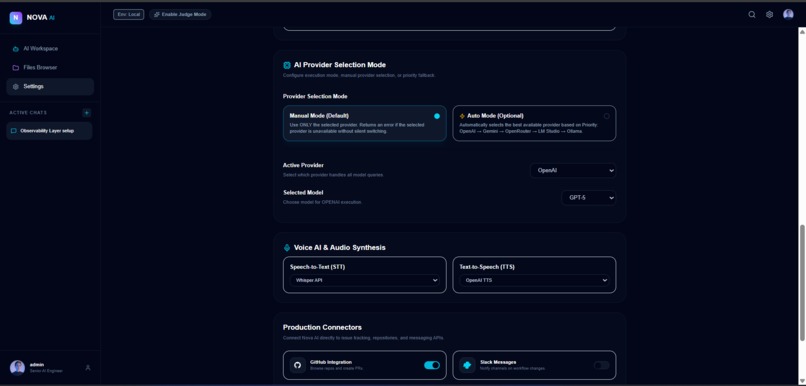Screen dimensions: 806x386
Task: Click the Manual Mode (Default) card
Action: click(364, 123)
